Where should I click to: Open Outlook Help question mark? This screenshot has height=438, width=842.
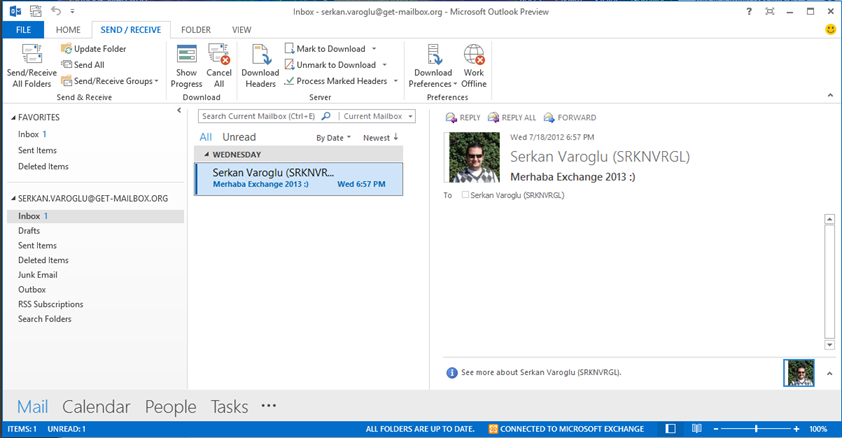pos(749,11)
